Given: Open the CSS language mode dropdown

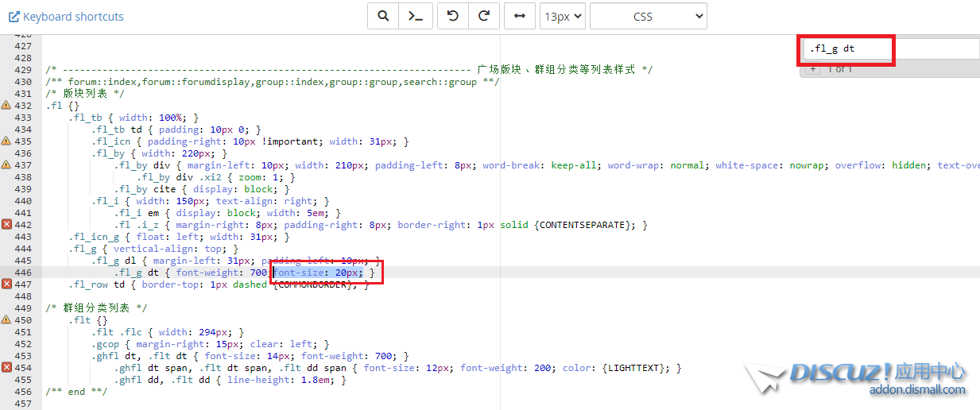Looking at the screenshot, I should (648, 16).
